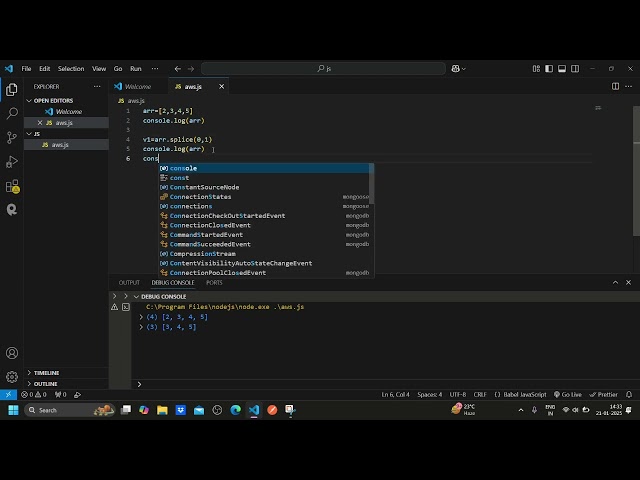
Task: Select ConstantSourceNode suggestion
Action: click(x=264, y=187)
